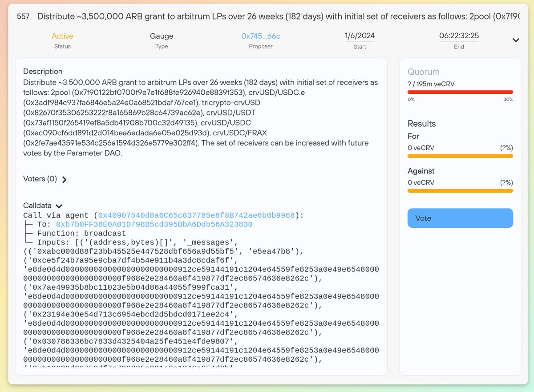Open the To address 0xb7b0FF38E0A01D798B5cd395BbA6Ddb56A323830
The image size is (534, 392).
(154, 224)
